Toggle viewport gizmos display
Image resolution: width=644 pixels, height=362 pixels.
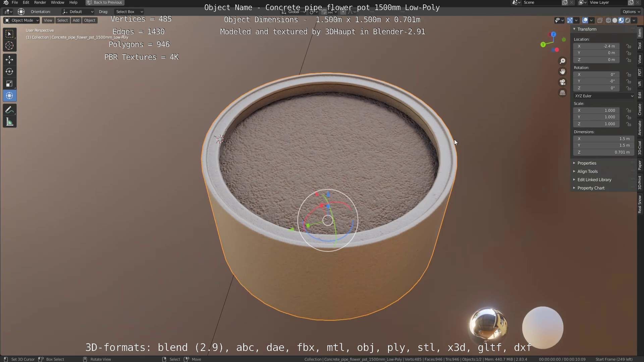tap(570, 20)
